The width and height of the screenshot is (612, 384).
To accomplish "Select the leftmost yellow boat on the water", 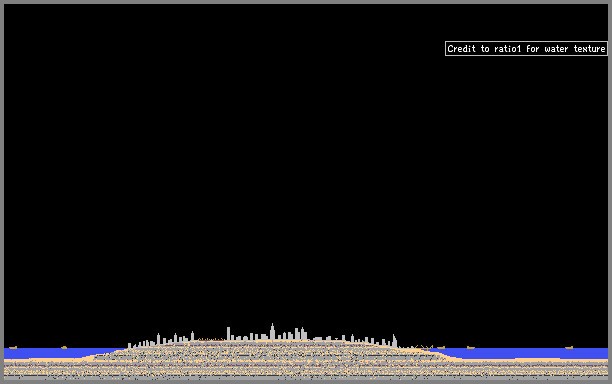I will 13,347.
